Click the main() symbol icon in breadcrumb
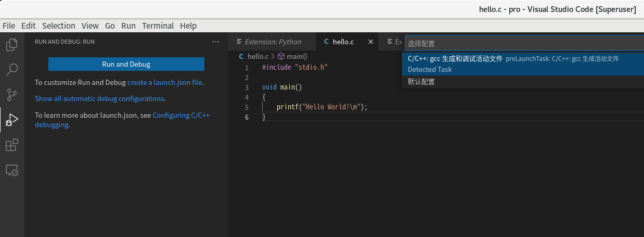The image size is (644, 237). [x=281, y=56]
